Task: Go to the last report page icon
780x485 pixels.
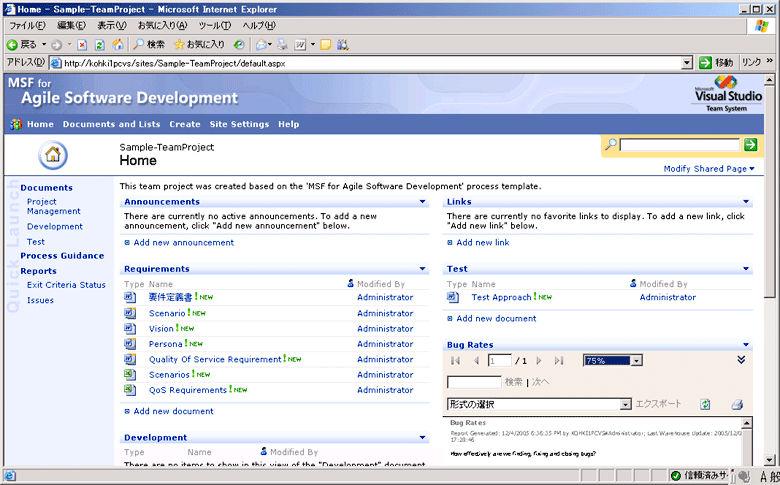Action: [x=559, y=361]
